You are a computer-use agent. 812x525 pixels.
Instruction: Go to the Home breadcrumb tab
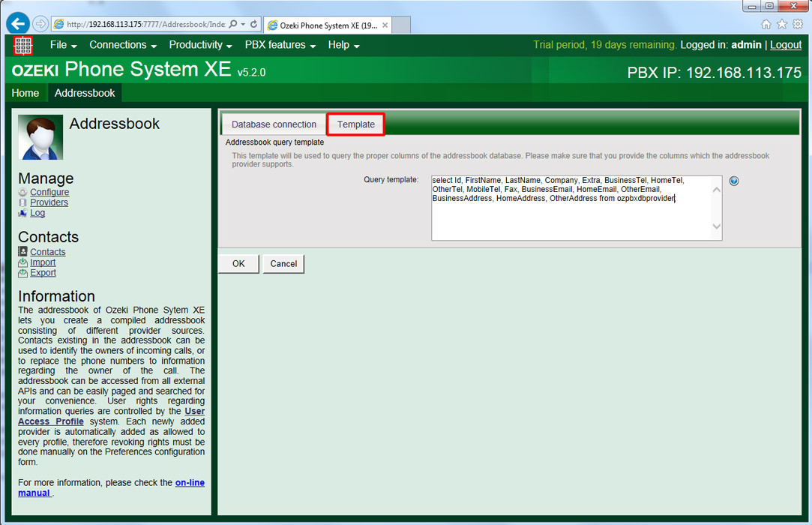tap(25, 93)
